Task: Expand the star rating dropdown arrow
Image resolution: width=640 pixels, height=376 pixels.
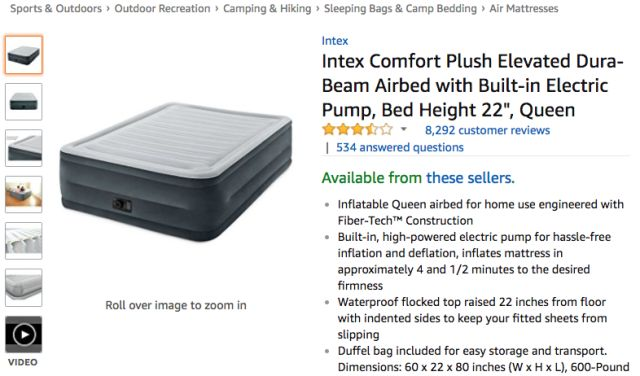Action: [x=404, y=130]
